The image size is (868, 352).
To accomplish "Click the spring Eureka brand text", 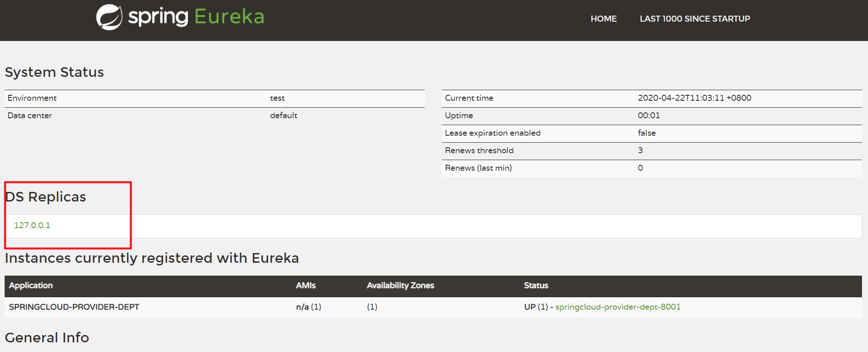I will point(196,17).
